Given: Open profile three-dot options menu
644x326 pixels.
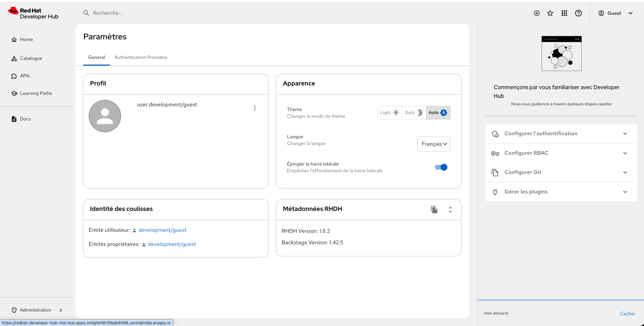Looking at the screenshot, I should 255,108.
